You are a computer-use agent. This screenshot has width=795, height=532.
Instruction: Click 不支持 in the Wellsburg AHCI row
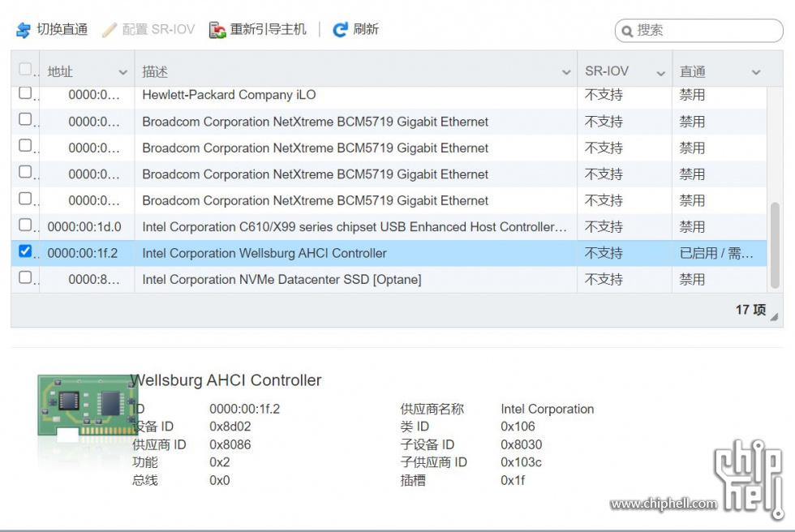coord(604,253)
